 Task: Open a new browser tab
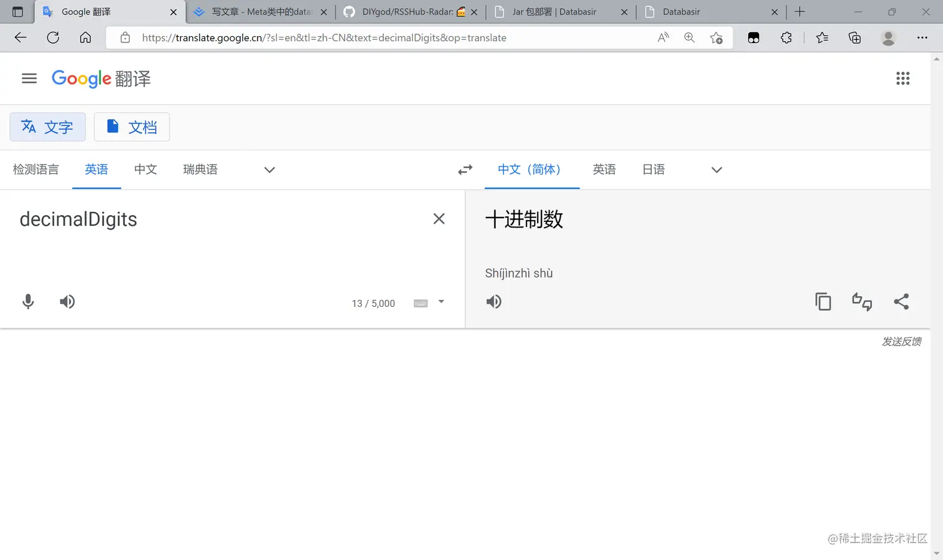point(800,12)
